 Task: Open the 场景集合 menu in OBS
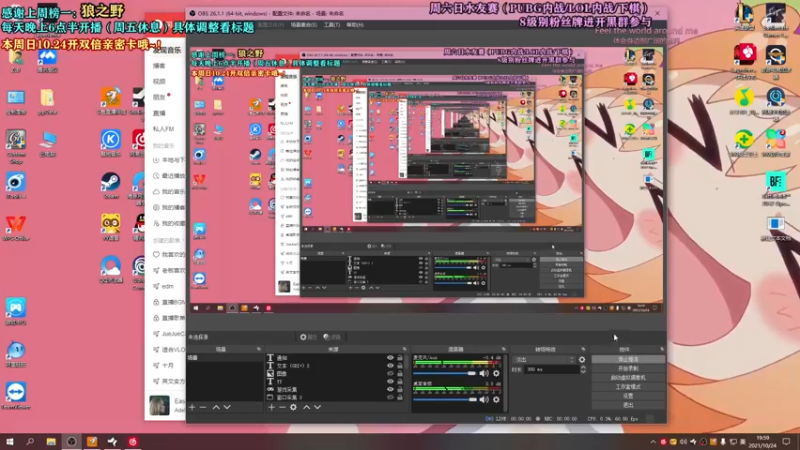point(304,25)
